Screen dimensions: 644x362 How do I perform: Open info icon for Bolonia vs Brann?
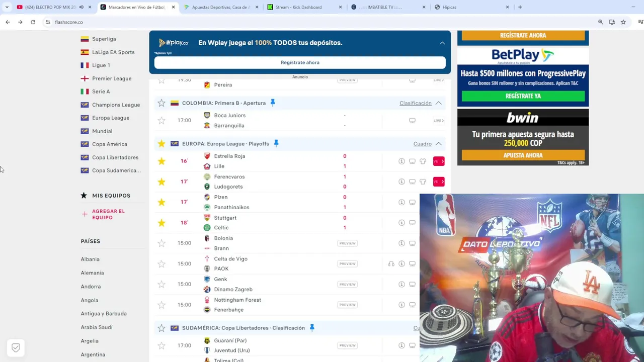[401, 243]
